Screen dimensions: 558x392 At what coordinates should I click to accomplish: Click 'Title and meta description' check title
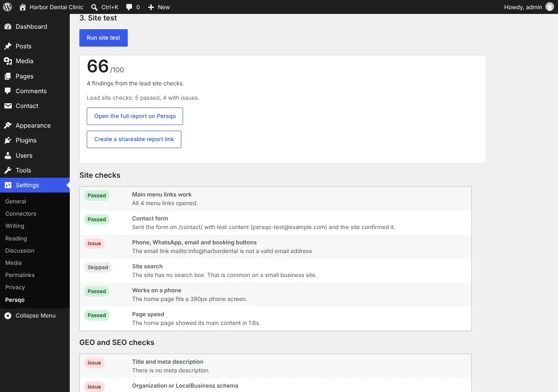click(x=168, y=362)
